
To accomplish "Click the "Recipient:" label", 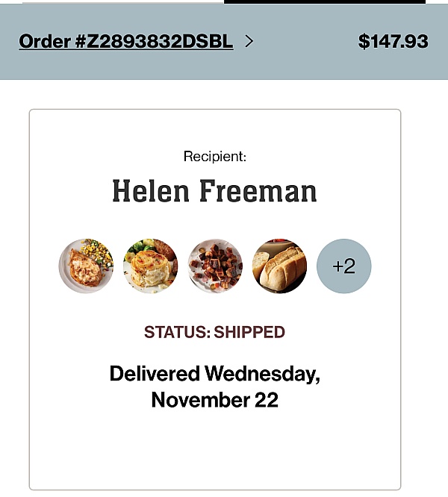I will (x=214, y=157).
